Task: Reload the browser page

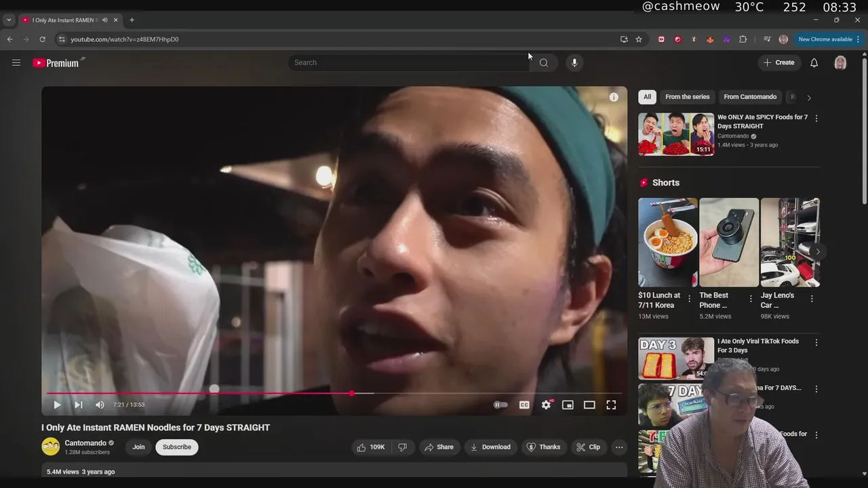Action: tap(42, 39)
